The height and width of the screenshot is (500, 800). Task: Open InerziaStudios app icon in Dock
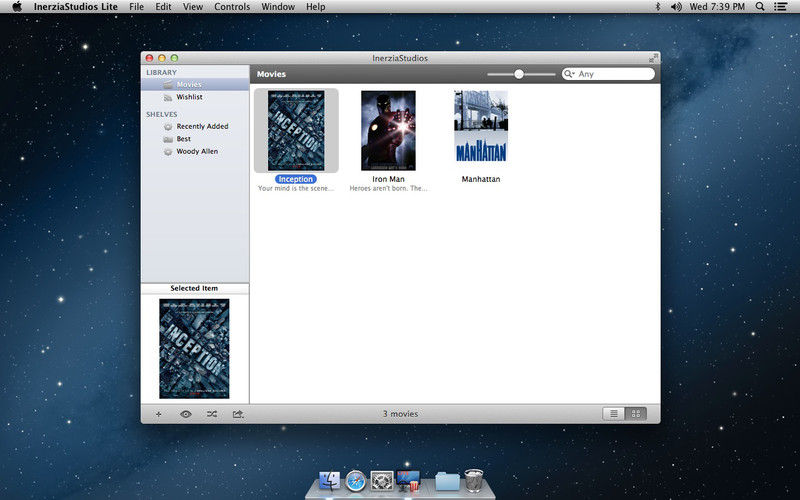point(408,481)
